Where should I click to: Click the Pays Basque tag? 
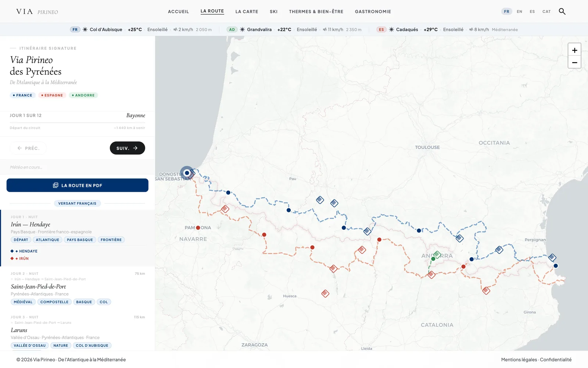(x=80, y=240)
